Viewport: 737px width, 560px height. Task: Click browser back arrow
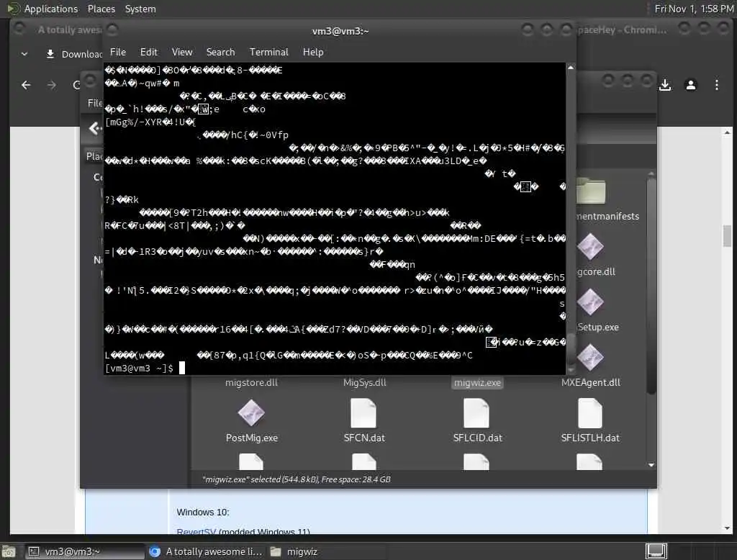[x=27, y=85]
